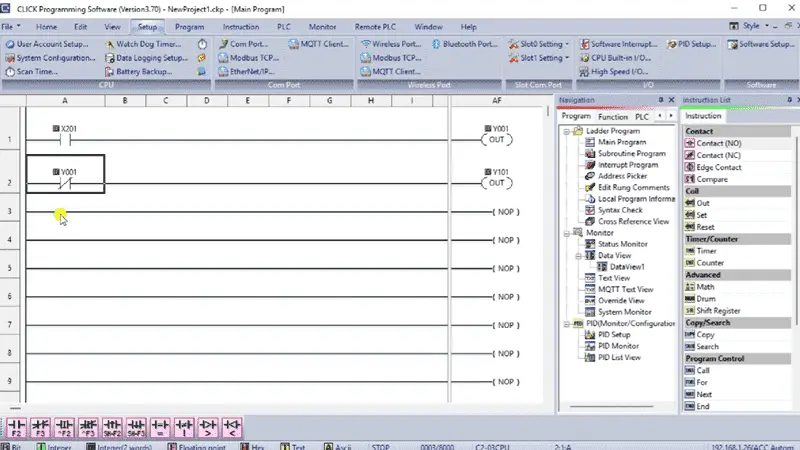Select Edge Contact instruction

[x=713, y=167]
